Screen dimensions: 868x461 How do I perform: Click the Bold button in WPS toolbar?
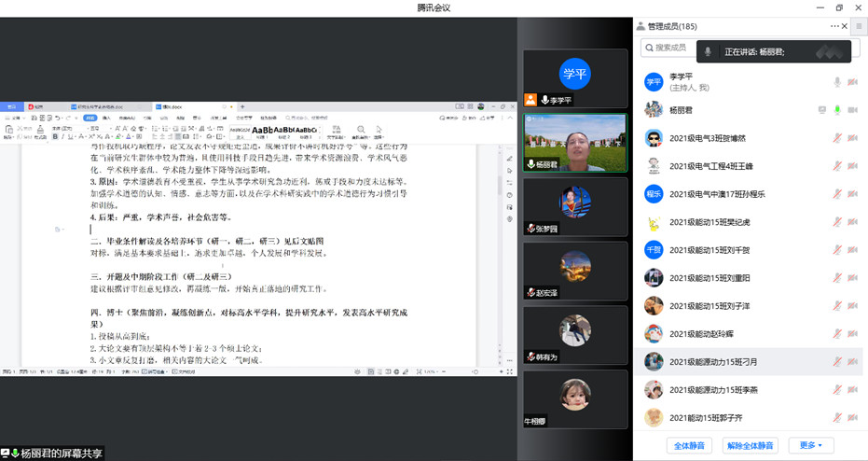pos(56,136)
